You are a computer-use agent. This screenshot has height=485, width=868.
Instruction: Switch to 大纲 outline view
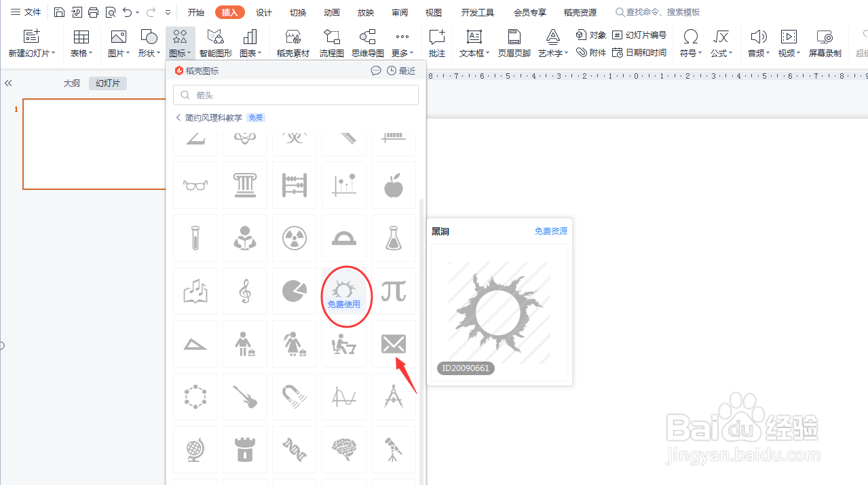(72, 83)
